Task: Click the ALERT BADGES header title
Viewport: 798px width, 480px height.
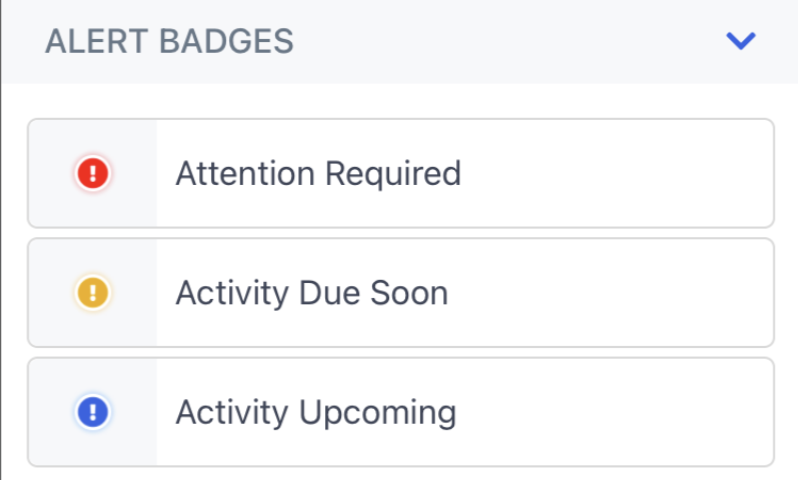Action: (169, 41)
